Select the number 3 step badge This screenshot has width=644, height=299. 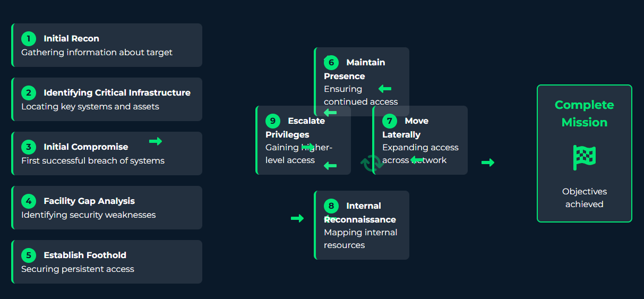pyautogui.click(x=28, y=147)
